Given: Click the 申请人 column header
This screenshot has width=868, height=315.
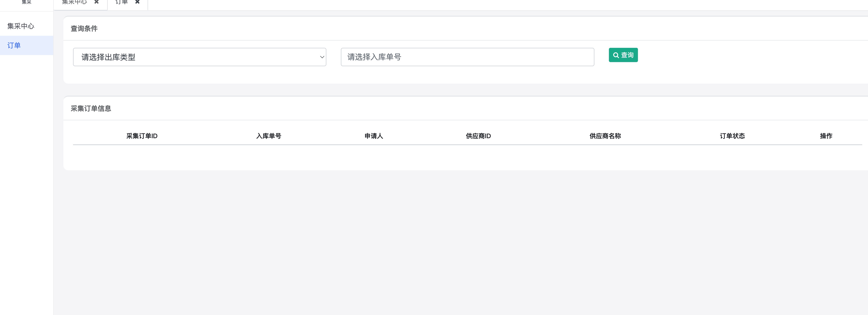Looking at the screenshot, I should click(x=374, y=136).
